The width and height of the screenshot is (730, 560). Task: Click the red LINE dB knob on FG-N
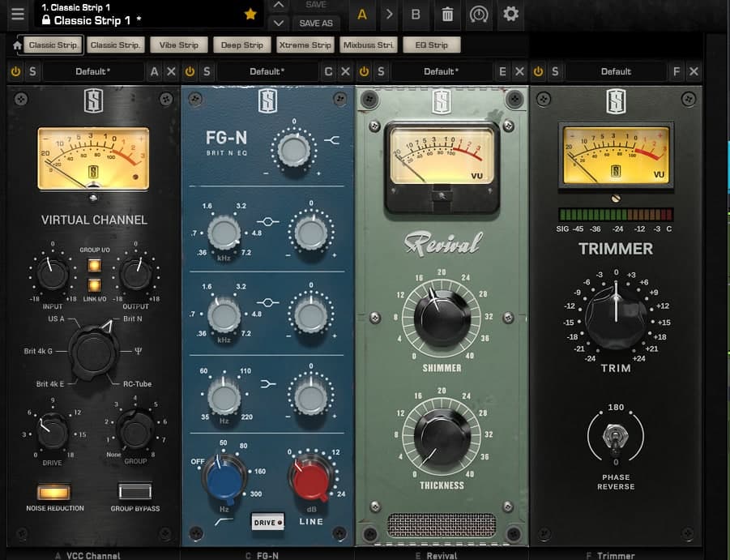click(x=310, y=478)
